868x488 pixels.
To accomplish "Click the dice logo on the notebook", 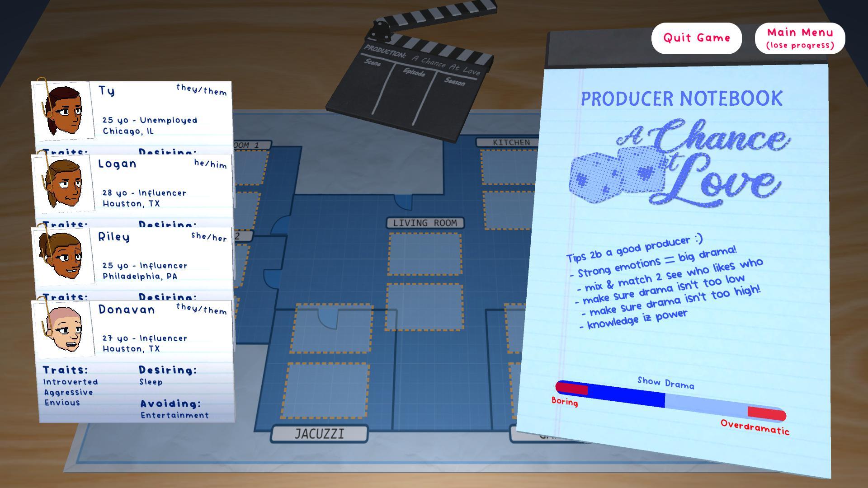I will [616, 175].
